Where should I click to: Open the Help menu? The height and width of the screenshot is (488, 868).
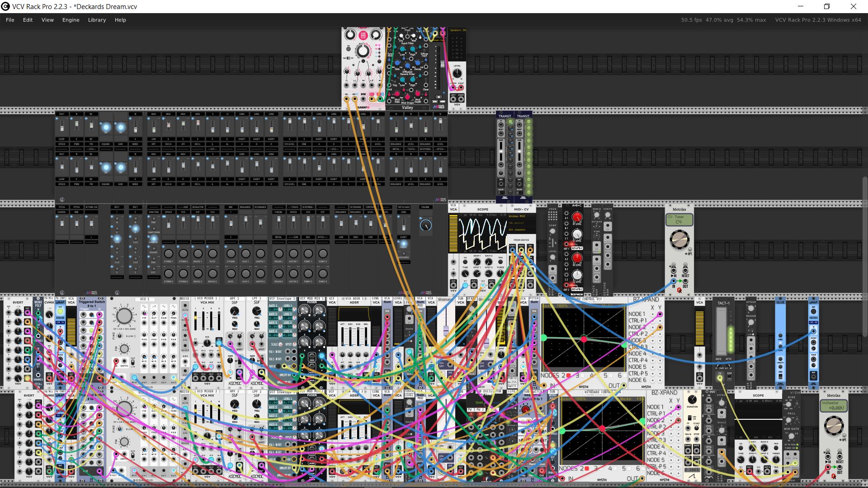click(120, 20)
